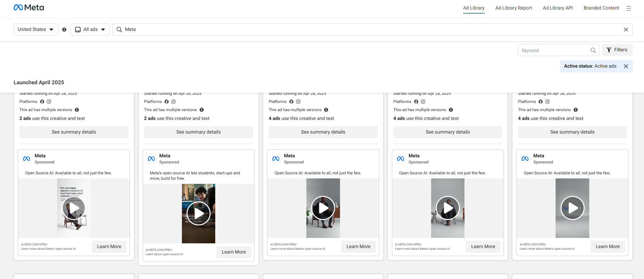644x279 pixels.
Task: Play the video in the third ad card
Action: (x=323, y=208)
